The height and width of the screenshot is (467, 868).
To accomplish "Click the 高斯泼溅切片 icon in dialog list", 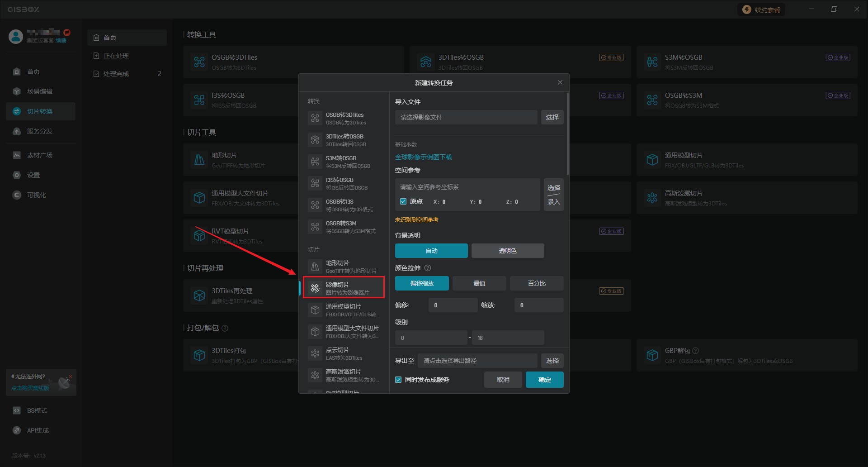I will (315, 375).
